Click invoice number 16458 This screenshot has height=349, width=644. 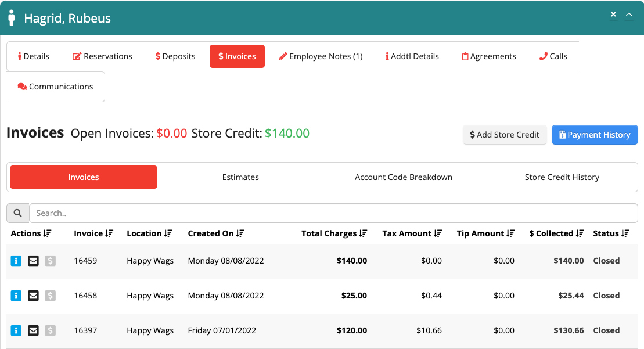85,296
